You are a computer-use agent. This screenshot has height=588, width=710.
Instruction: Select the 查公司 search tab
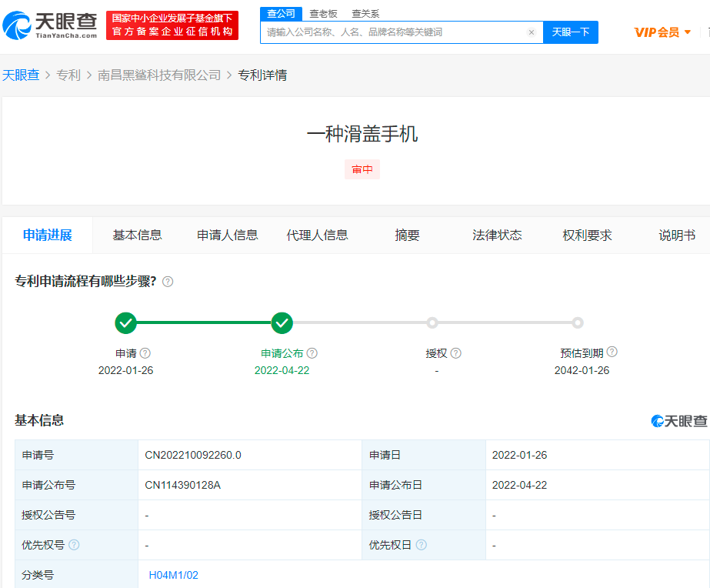(282, 14)
